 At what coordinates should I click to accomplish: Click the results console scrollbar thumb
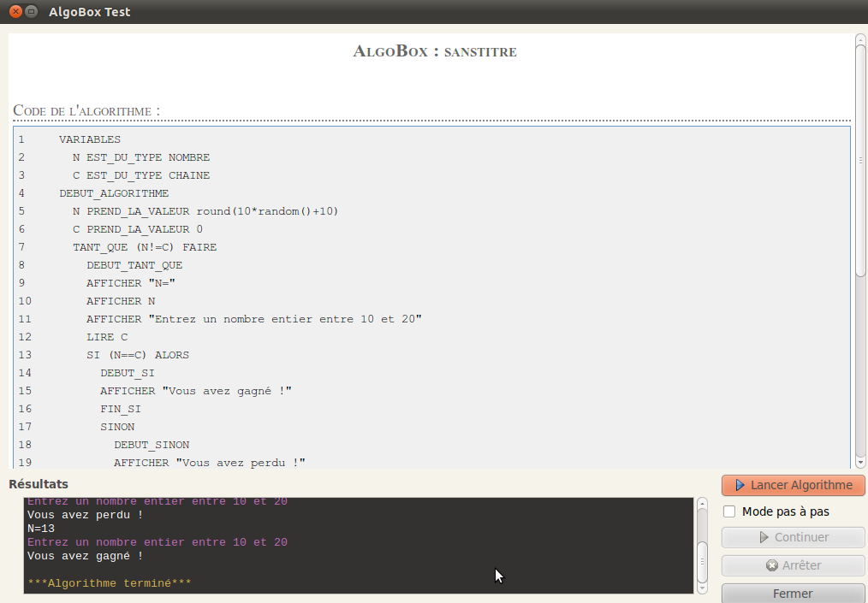click(x=702, y=561)
